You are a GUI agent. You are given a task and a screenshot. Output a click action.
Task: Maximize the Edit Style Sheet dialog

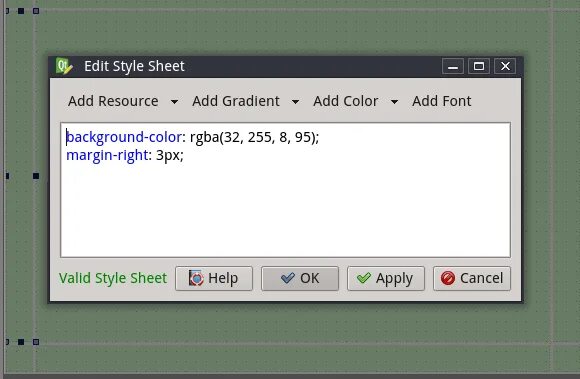tap(479, 66)
